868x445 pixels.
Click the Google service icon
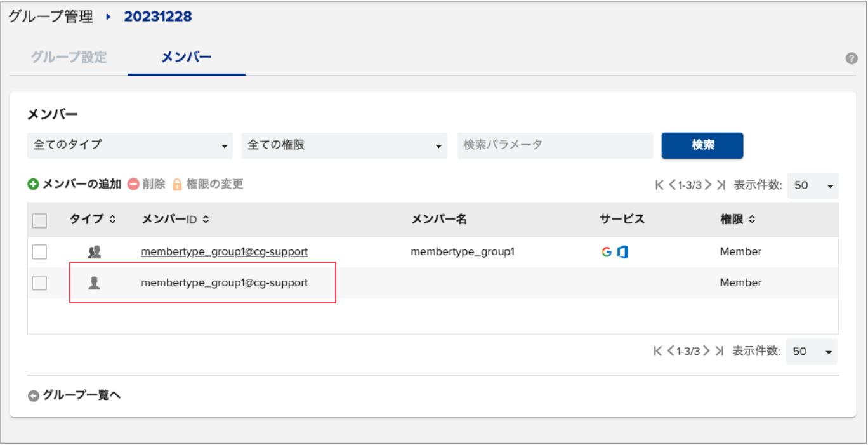[x=607, y=252]
